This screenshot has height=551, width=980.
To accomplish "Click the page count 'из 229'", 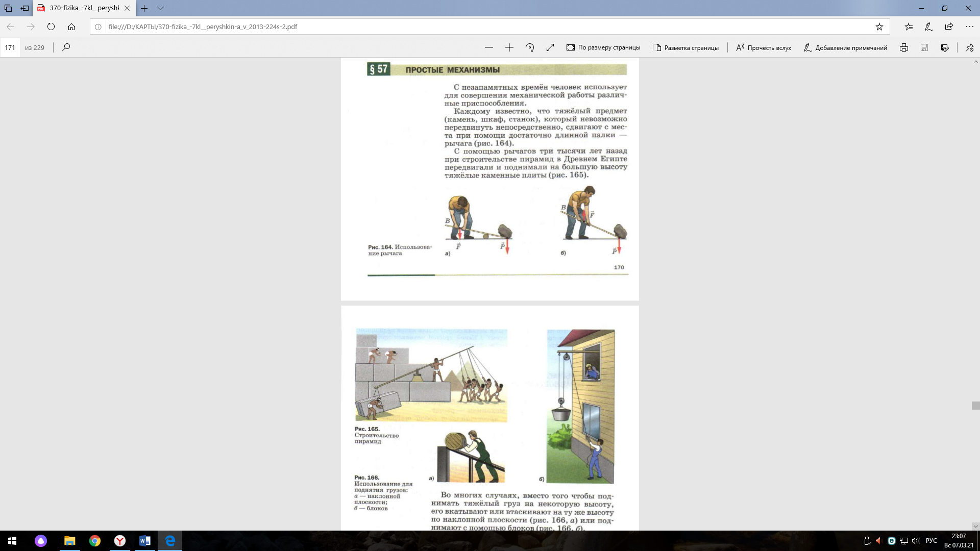I will coord(35,47).
